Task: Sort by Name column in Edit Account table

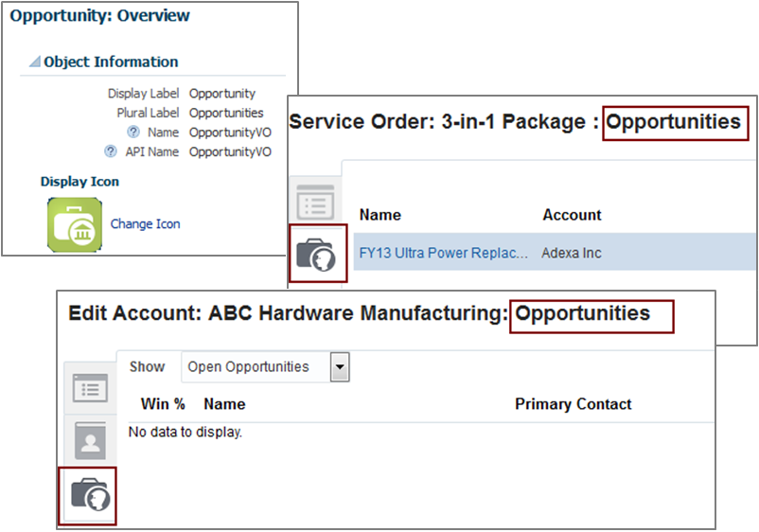Action: pos(224,404)
